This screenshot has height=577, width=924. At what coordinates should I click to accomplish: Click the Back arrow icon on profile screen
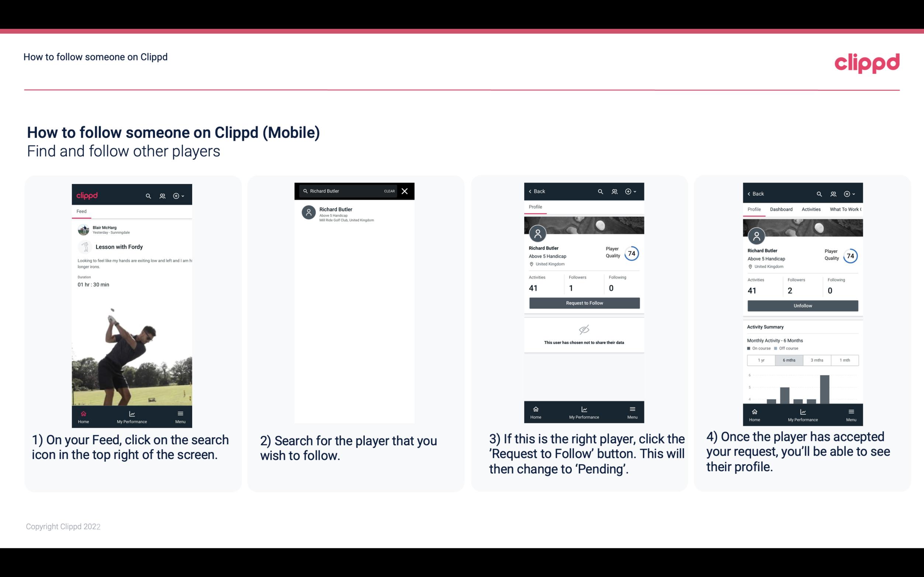tap(531, 191)
